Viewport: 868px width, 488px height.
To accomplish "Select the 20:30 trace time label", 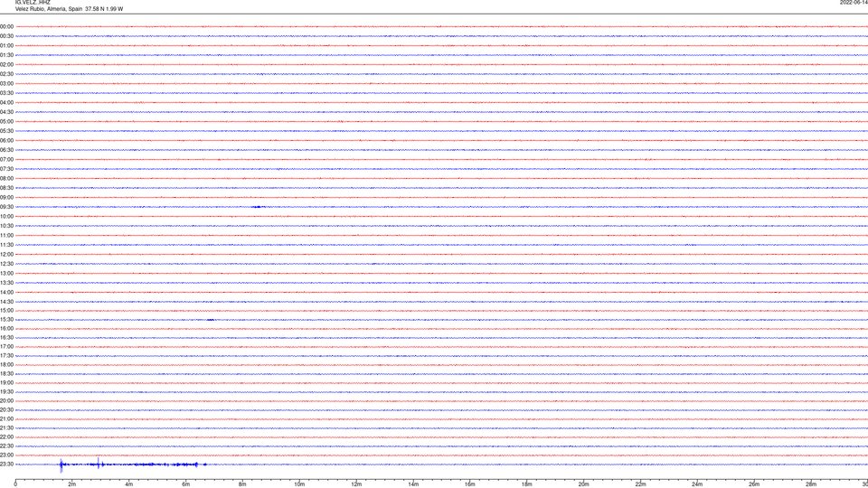I will point(6,410).
